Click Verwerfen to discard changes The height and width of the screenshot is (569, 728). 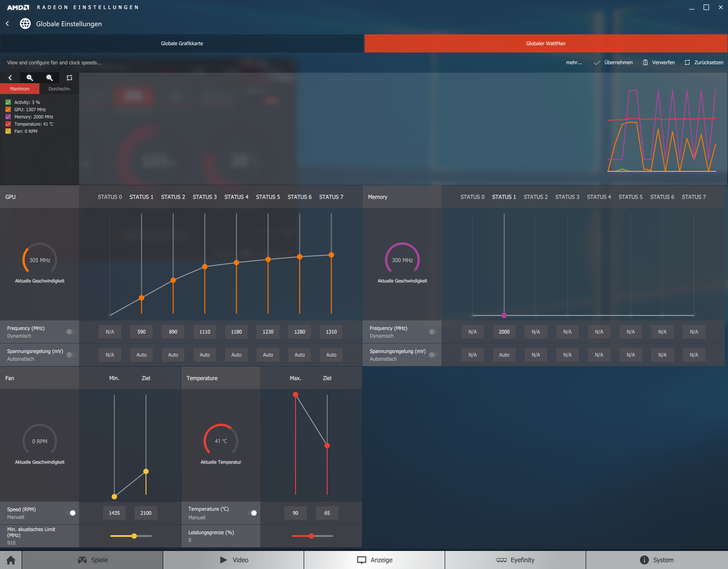click(659, 62)
